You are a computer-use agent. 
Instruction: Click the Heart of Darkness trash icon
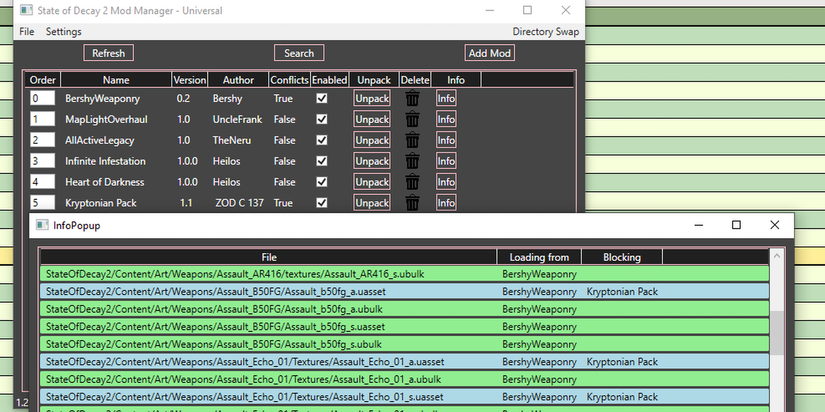pos(412,182)
